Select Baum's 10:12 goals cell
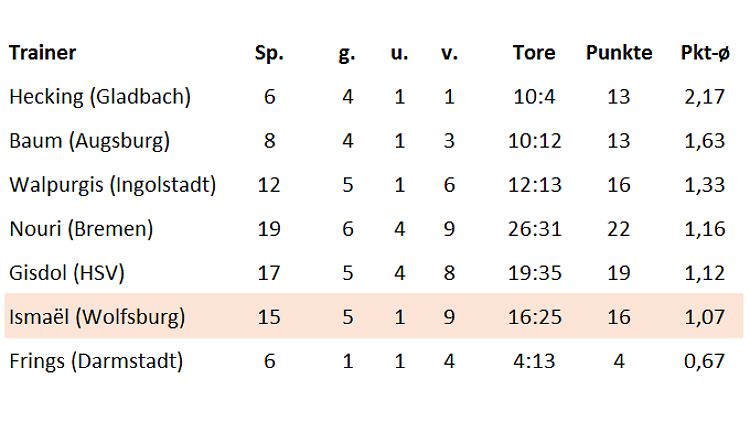Image resolution: width=750 pixels, height=422 pixels. [x=534, y=141]
